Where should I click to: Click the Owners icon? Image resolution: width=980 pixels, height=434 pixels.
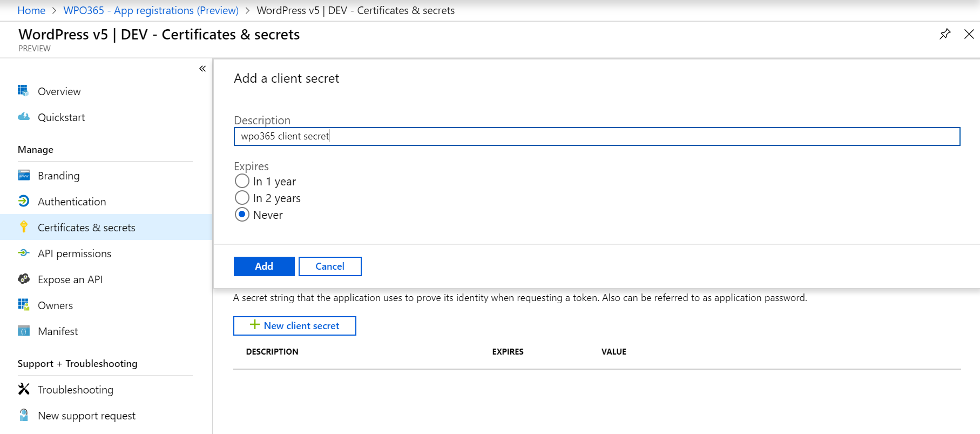click(24, 304)
